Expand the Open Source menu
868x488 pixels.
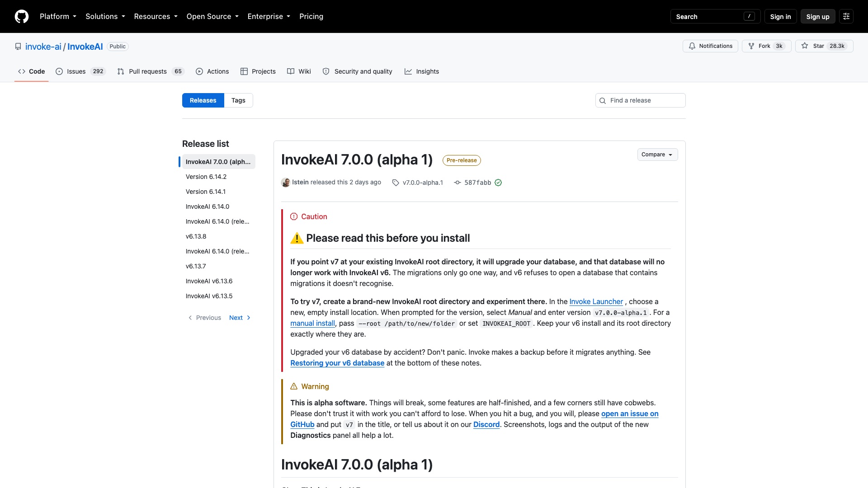pyautogui.click(x=212, y=16)
